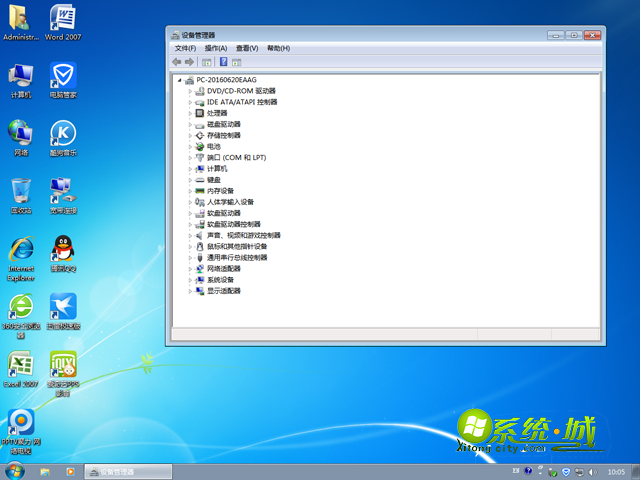This screenshot has width=640, height=480.
Task: Select the Excel 2007 desktop shortcut
Action: coord(21,369)
